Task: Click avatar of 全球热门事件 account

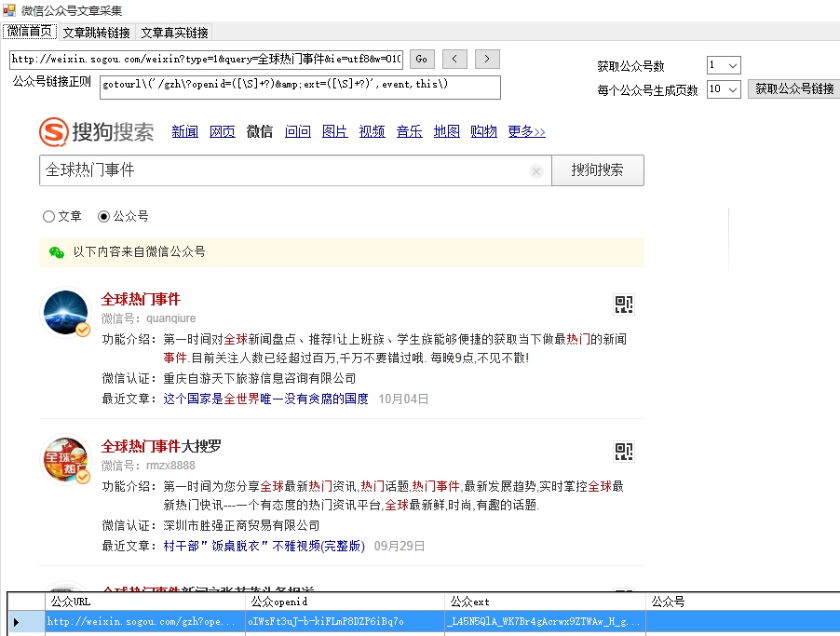Action: (66, 312)
